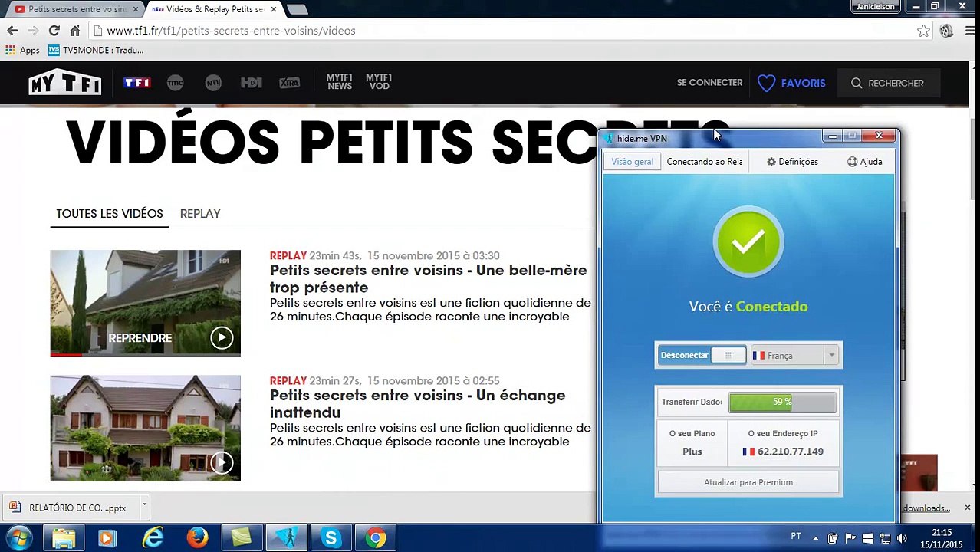Screen dimensions: 980x552
Task: Open Chrome menu hamburger icon
Action: 968,31
